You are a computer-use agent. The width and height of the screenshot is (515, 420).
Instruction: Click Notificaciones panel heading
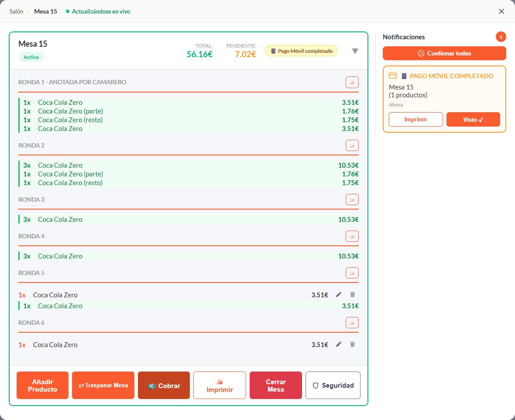(x=404, y=37)
